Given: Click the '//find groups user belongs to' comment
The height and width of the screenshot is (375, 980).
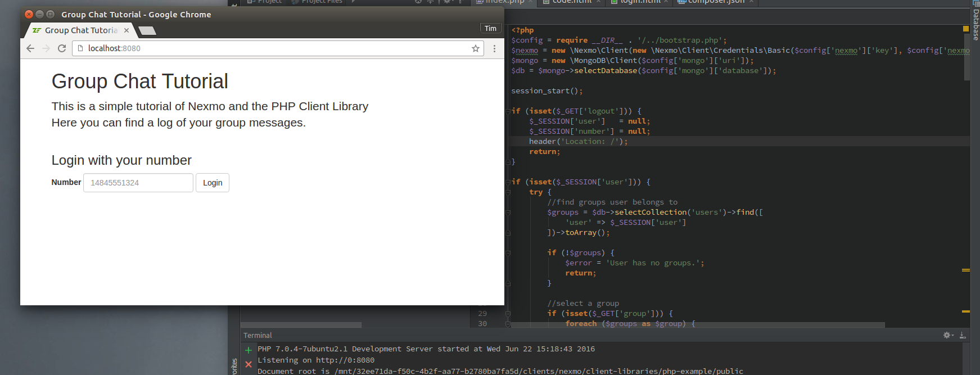Looking at the screenshot, I should 612,202.
